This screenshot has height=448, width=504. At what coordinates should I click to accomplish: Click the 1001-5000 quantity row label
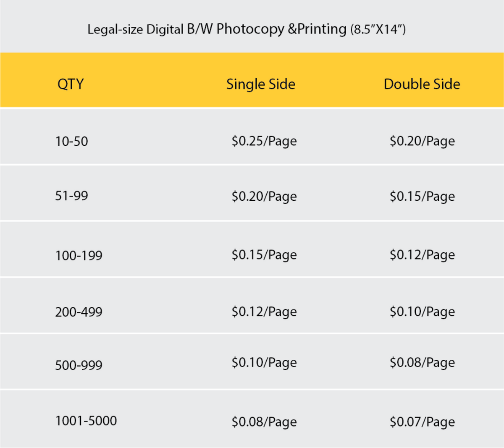[86, 421]
